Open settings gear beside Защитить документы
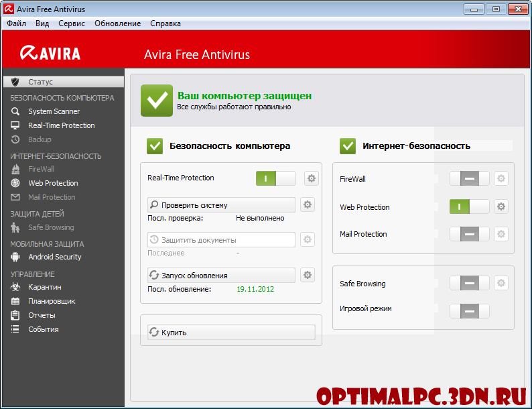This screenshot has width=532, height=409. pyautogui.click(x=308, y=239)
